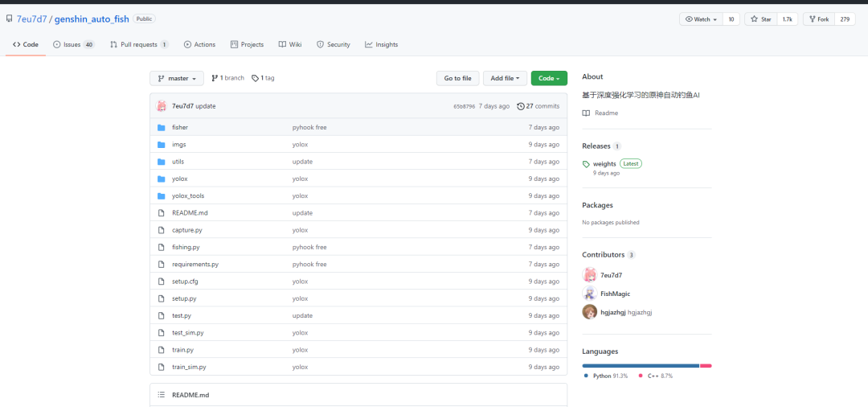868x407 pixels.
Task: Click the yolox_tools folder icon
Action: pos(161,196)
